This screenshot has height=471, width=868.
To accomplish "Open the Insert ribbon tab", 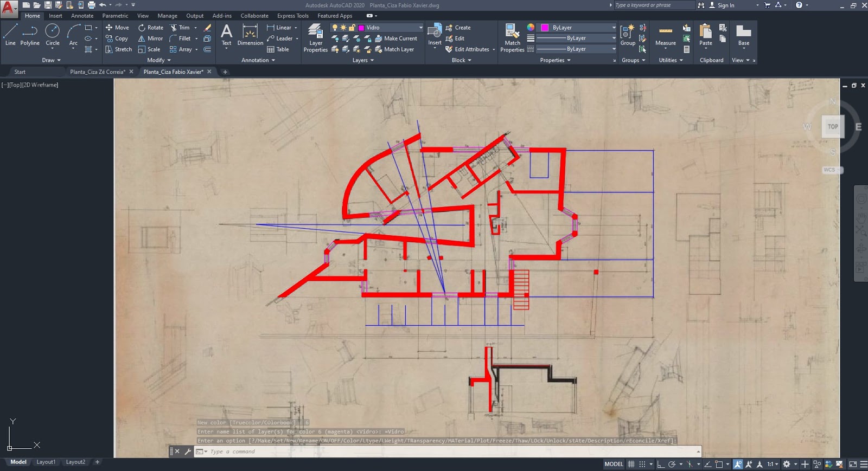I will pyautogui.click(x=55, y=16).
